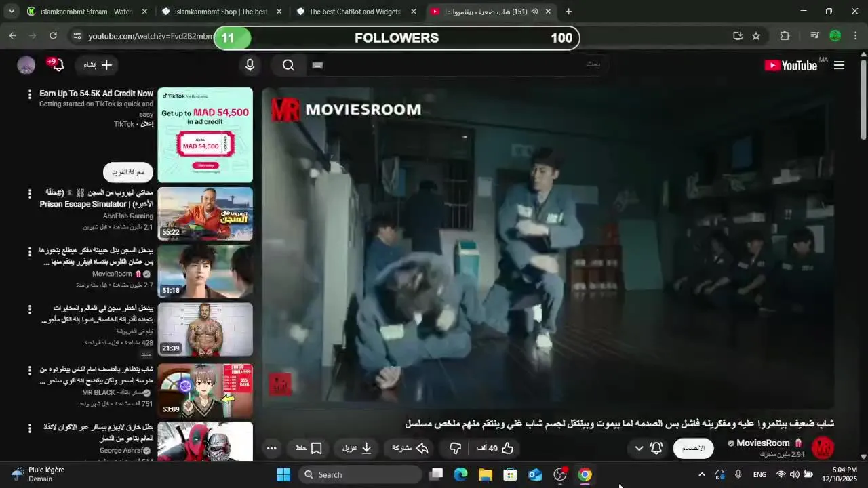Open menu for MR BLACK video
The height and width of the screenshot is (488, 868).
click(29, 371)
